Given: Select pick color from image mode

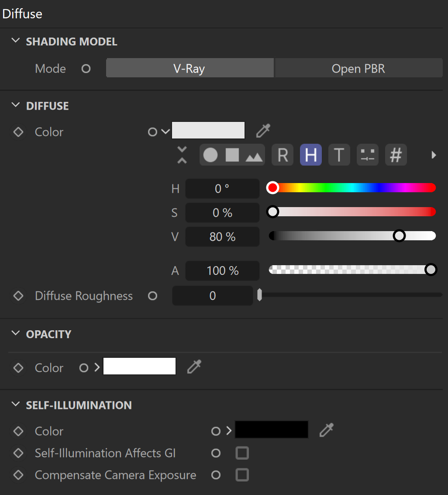Looking at the screenshot, I should tap(254, 156).
